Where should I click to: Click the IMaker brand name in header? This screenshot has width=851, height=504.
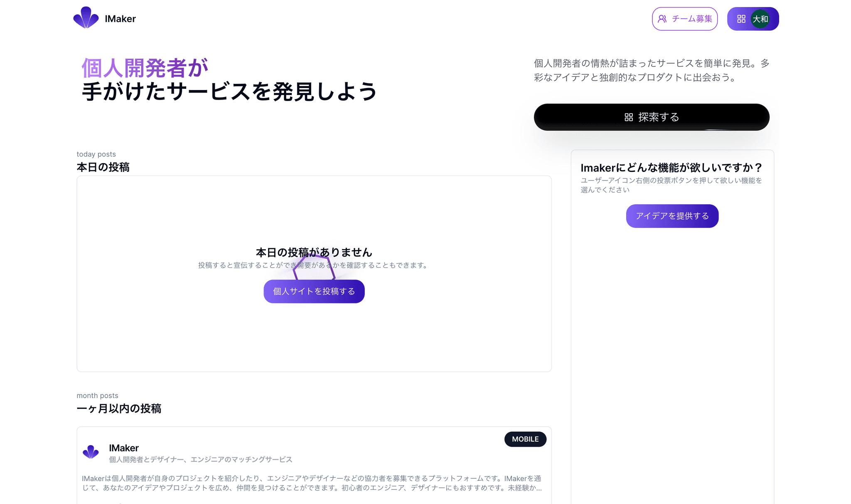120,19
